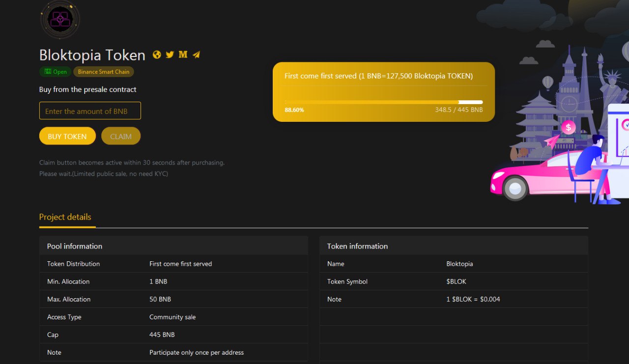Switch to the Project details tab
Image resolution: width=629 pixels, height=364 pixels.
click(65, 217)
